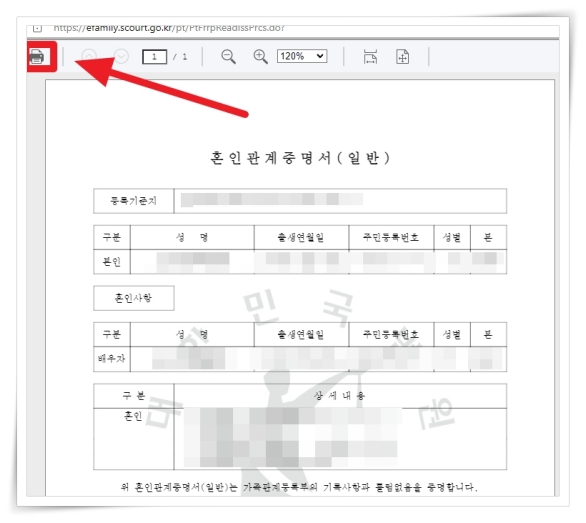Screen dimensions: 586x523
Task: Click the zoom in magnifier icon
Action: click(x=260, y=57)
